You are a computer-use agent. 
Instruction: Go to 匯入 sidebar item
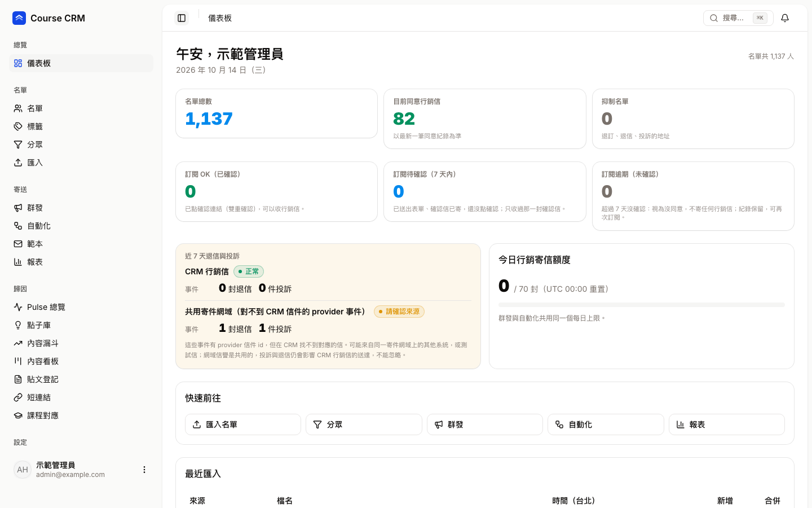[81, 163]
